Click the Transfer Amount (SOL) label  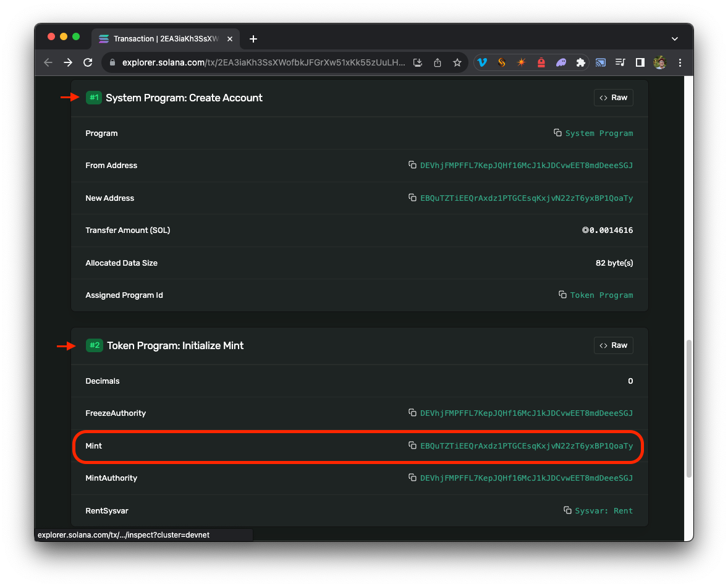pos(128,230)
